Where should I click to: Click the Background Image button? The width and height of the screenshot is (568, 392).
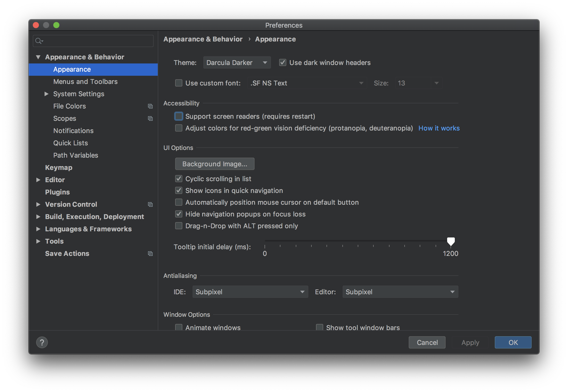215,164
